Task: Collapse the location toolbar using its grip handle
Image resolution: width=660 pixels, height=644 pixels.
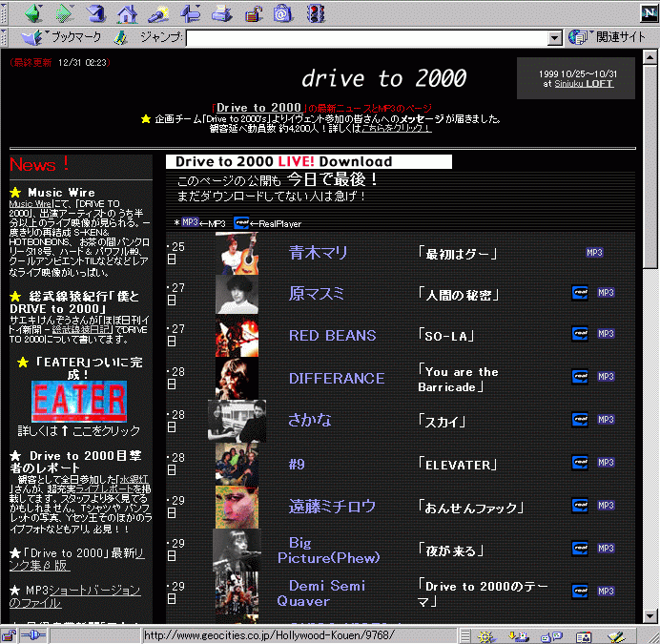Action: 4,37
